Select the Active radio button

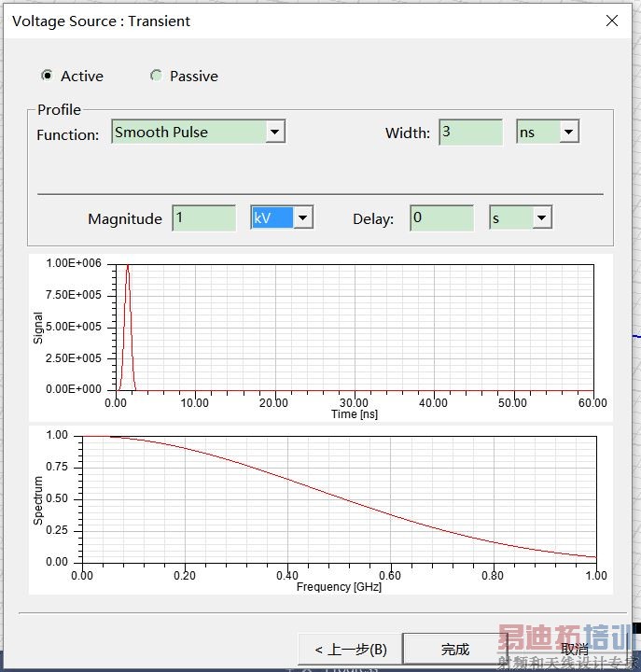point(48,76)
